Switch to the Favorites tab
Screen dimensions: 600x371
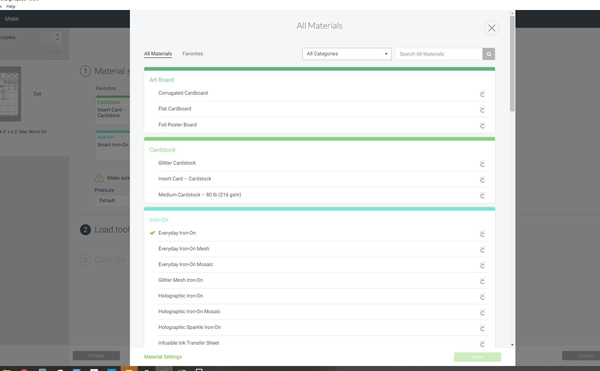(192, 54)
